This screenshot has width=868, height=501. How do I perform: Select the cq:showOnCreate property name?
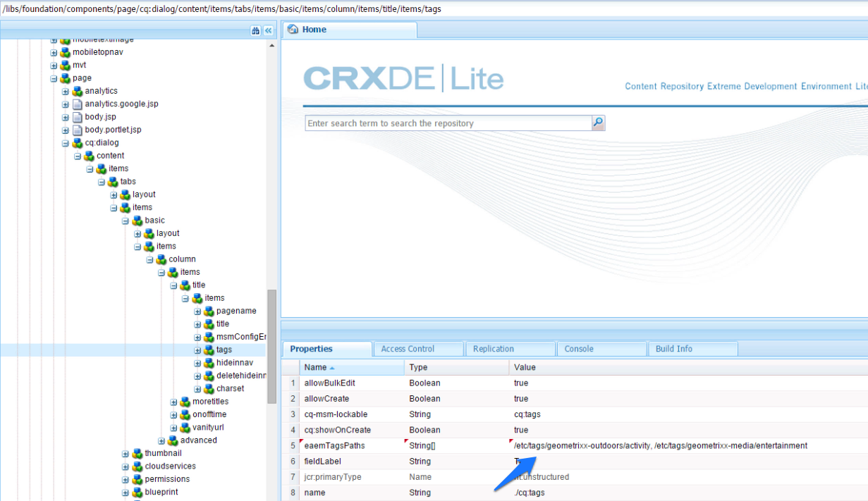337,430
